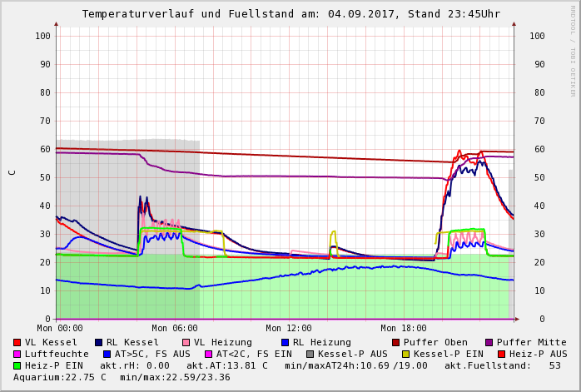
Task: Click the Mon 12:00 time axis label
Action: [x=289, y=329]
